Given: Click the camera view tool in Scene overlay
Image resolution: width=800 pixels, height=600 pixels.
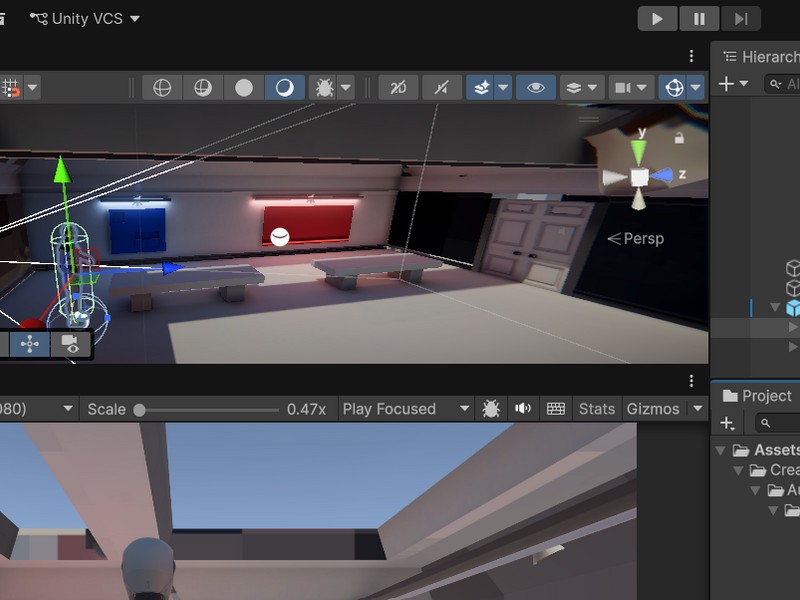Looking at the screenshot, I should tap(70, 344).
